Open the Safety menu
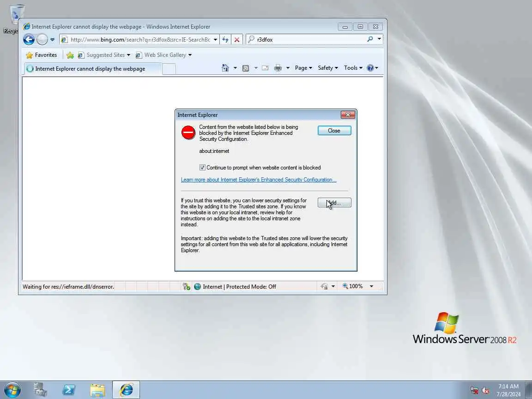This screenshot has width=532, height=399. coord(328,68)
